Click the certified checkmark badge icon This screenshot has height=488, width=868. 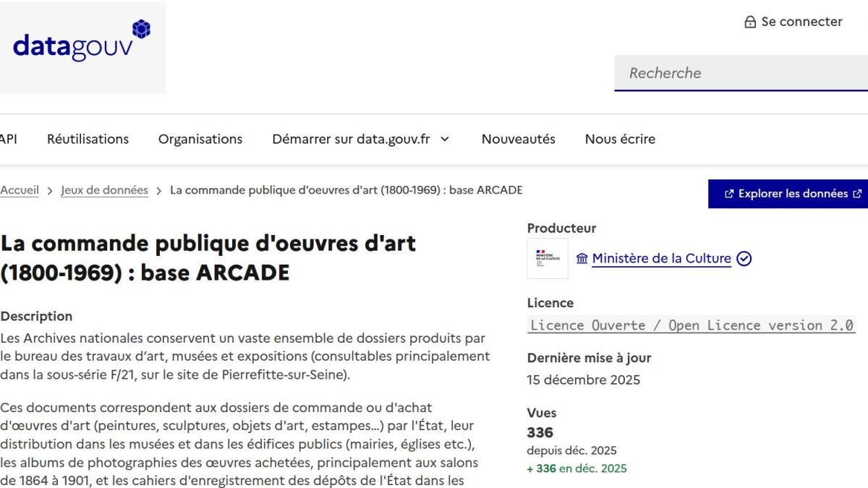pyautogui.click(x=744, y=259)
